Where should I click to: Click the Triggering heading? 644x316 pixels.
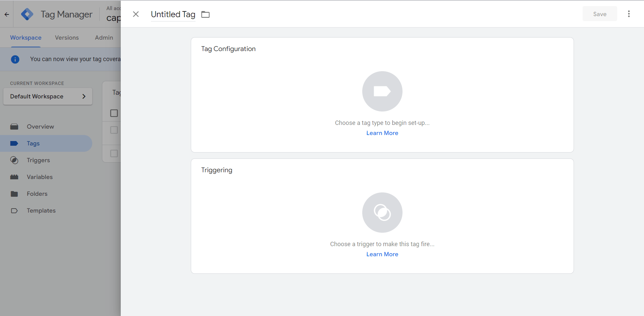tap(217, 170)
